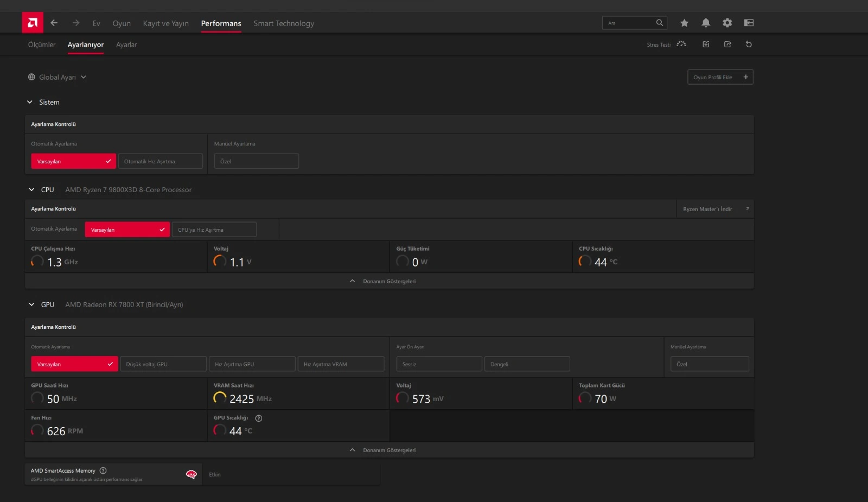Click the globe icon beside Global Ayarı
Viewport: 868px width, 502px height.
[31, 77]
